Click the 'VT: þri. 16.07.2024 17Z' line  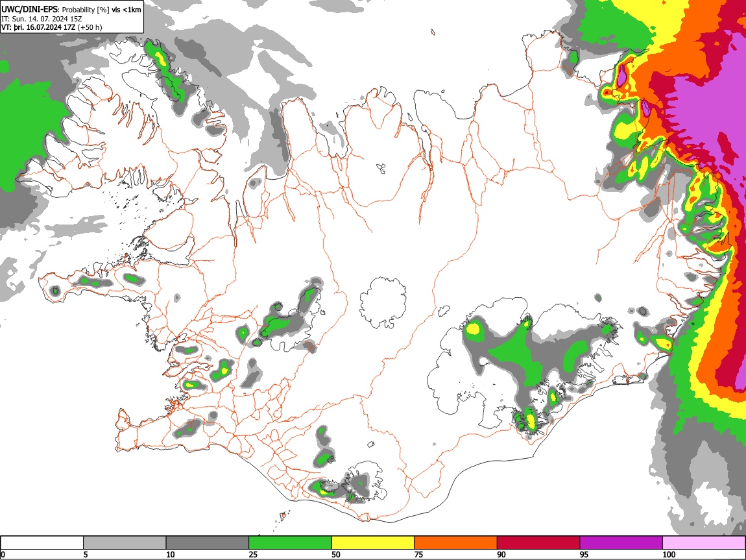tap(38, 27)
